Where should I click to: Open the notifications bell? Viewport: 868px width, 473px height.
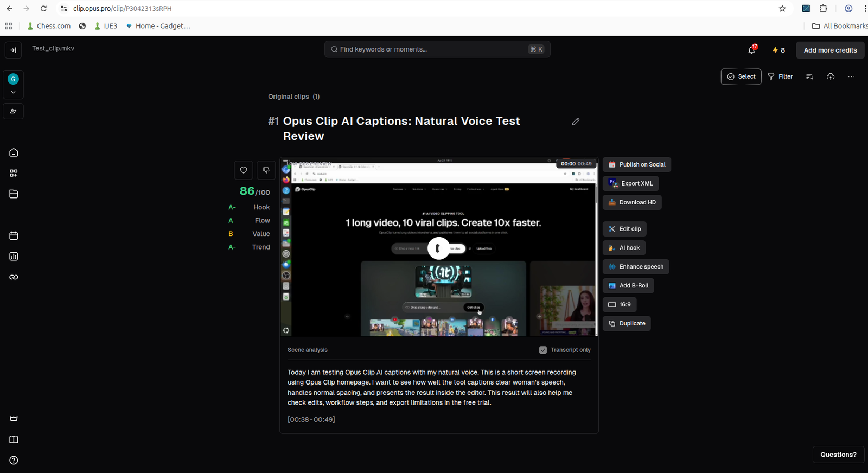[752, 50]
